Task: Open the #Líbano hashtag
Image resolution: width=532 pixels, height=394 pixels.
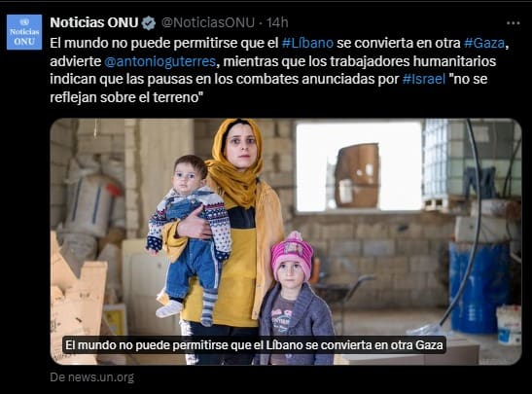Action: 307,43
